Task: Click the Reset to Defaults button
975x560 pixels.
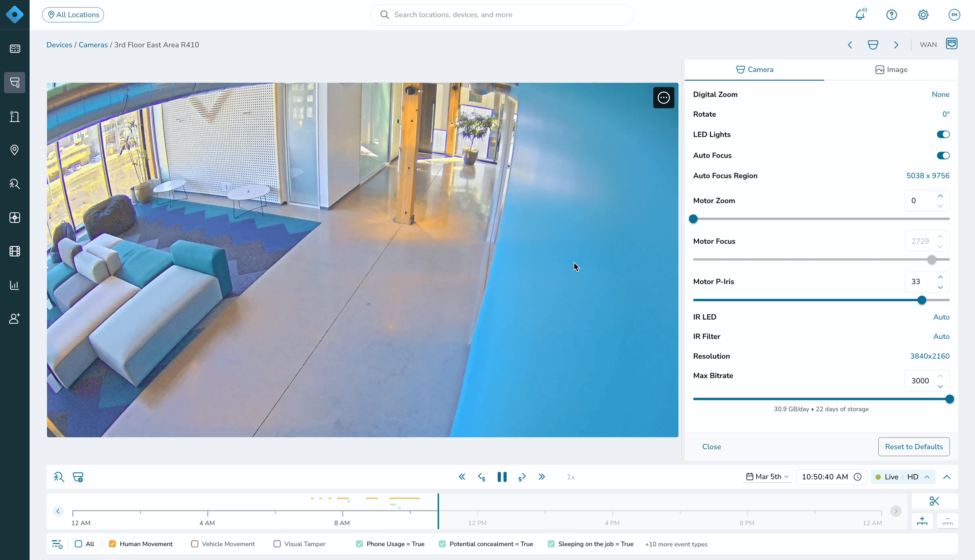Action: tap(914, 447)
